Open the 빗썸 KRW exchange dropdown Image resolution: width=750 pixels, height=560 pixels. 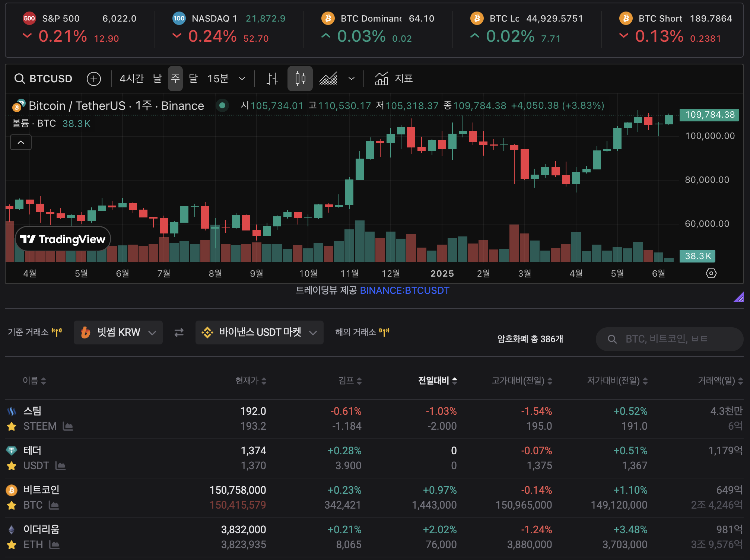[x=118, y=332]
